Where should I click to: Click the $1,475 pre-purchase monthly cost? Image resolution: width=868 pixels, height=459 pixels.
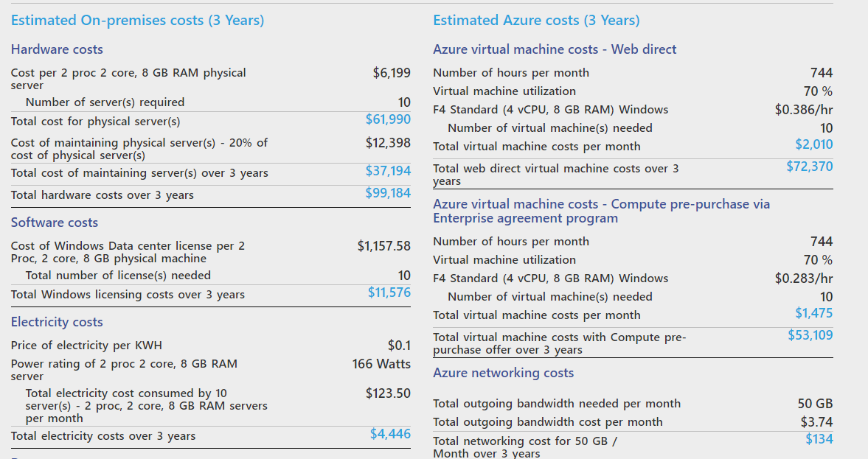click(x=813, y=313)
